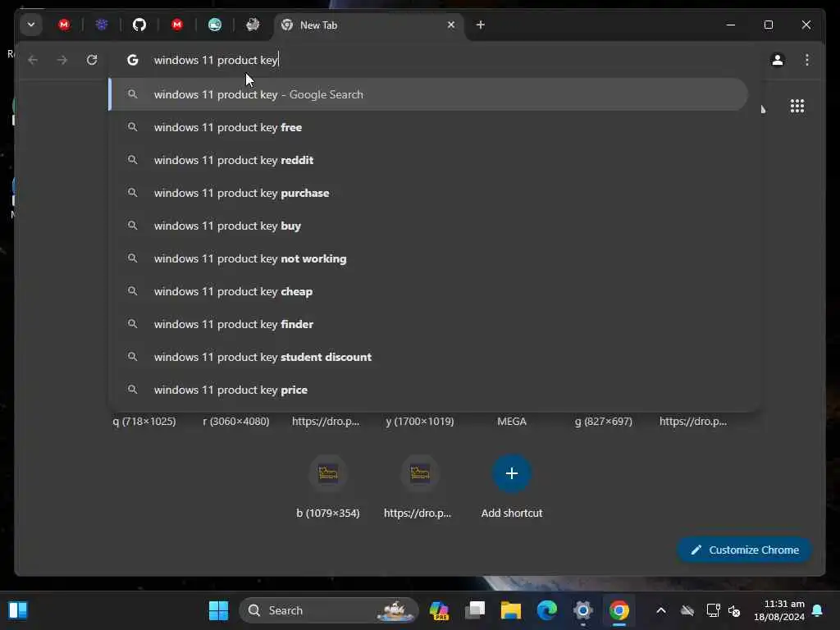This screenshot has height=630, width=840.
Task: Open Chrome three-dot menu
Action: [x=807, y=60]
